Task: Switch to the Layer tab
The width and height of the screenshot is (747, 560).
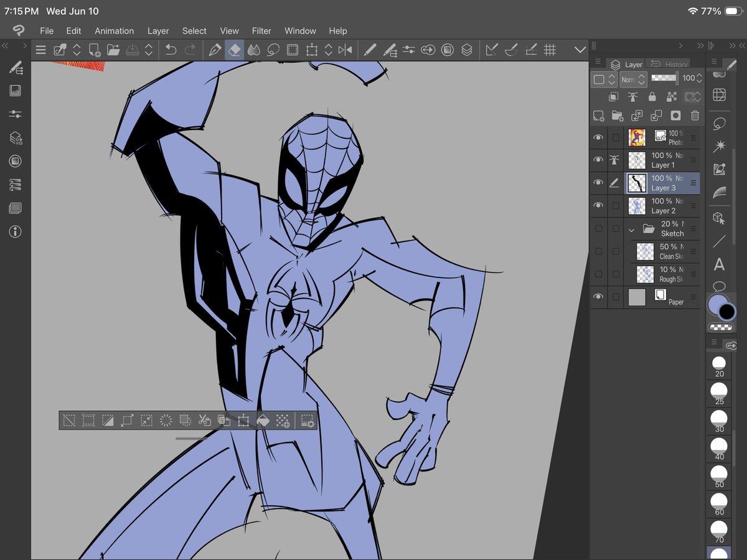Action: click(x=627, y=64)
